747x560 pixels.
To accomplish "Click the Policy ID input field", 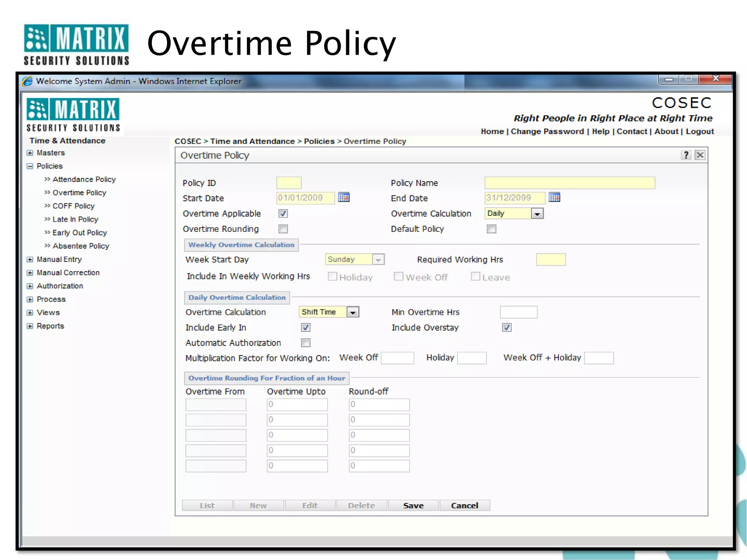I will 289,183.
